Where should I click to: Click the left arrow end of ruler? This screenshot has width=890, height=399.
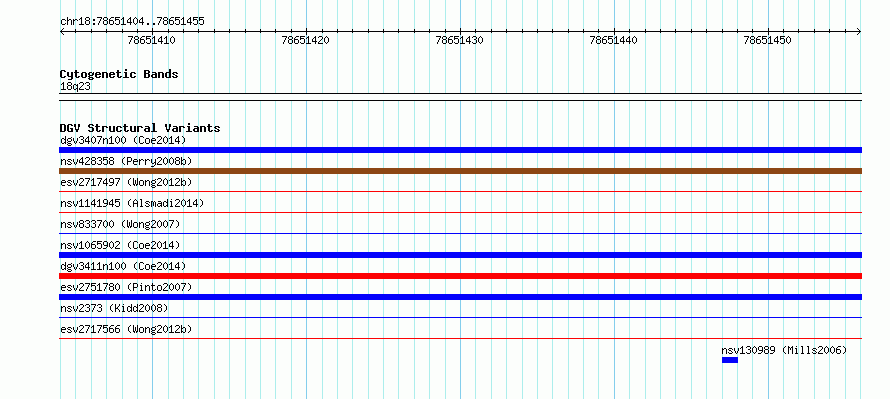click(x=62, y=32)
